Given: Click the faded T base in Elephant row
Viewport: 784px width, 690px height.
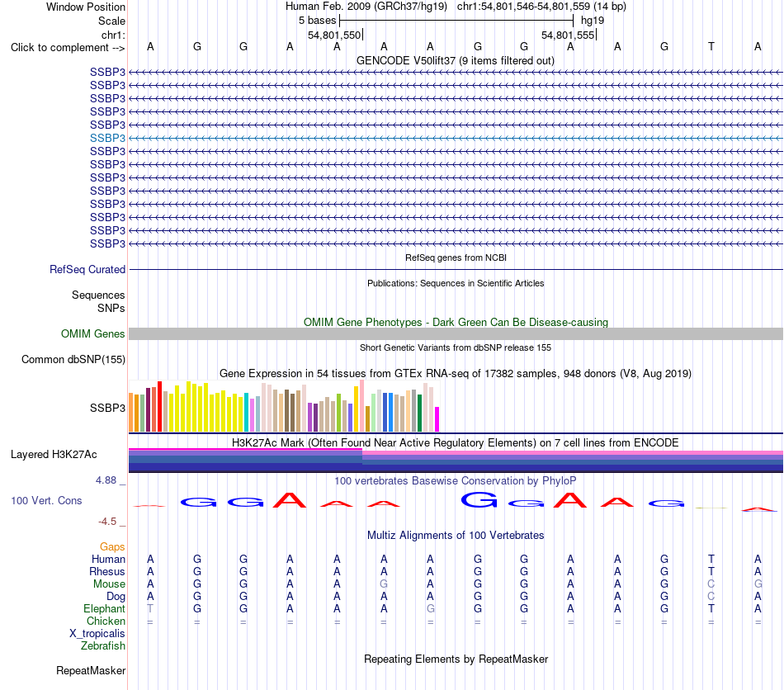Looking at the screenshot, I should (x=150, y=608).
